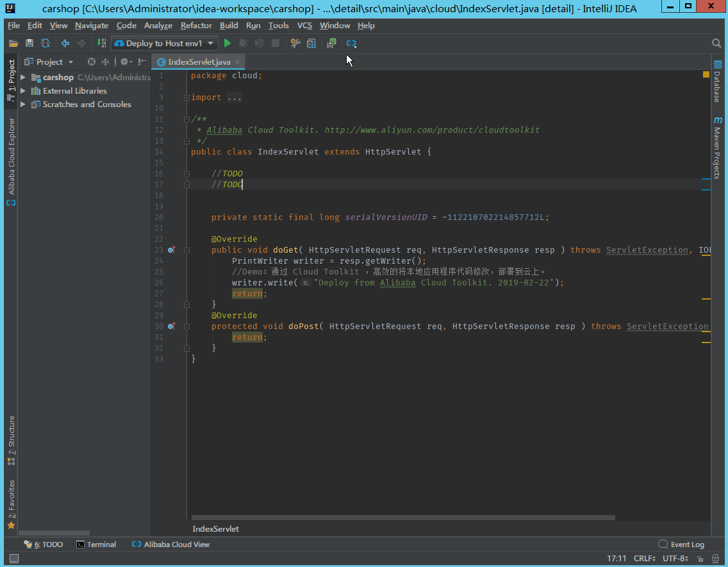
Task: Toggle the Maven Projects side panel
Action: (x=717, y=148)
